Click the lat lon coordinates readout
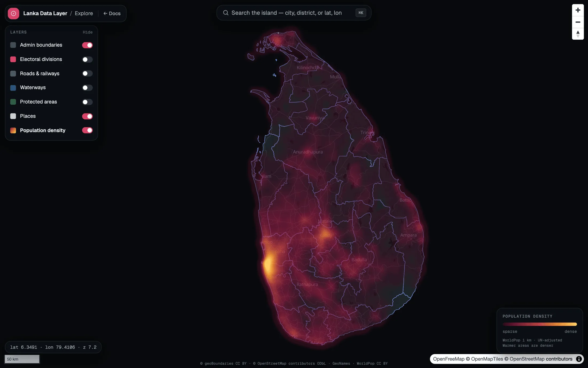 click(53, 347)
